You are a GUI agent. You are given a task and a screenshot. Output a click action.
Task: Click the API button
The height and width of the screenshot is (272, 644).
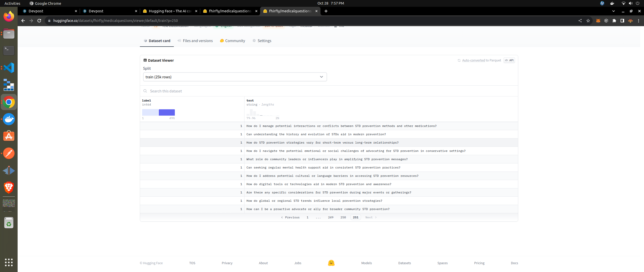[x=509, y=60]
